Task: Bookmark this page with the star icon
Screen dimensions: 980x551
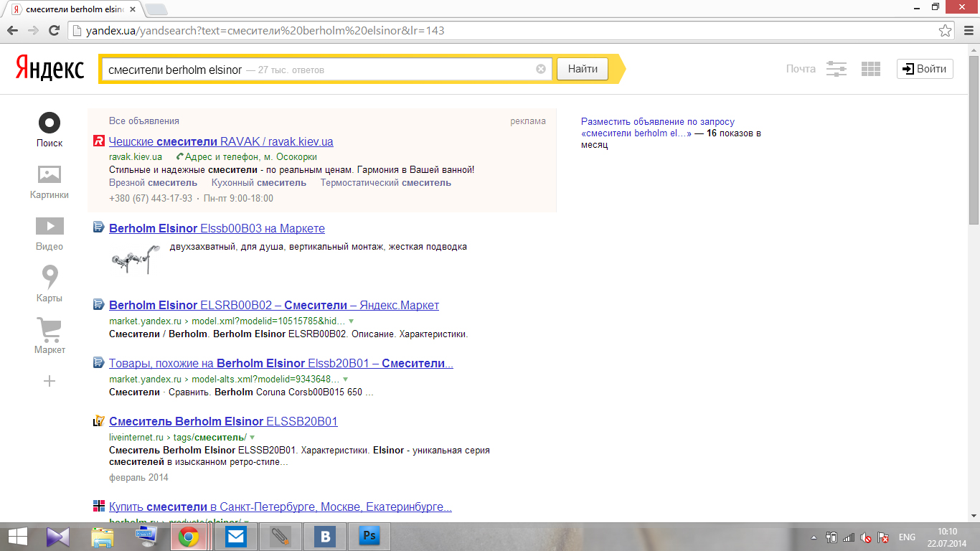Action: click(946, 31)
